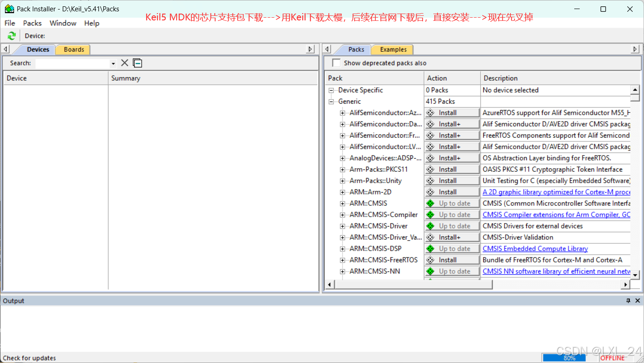
Task: Open the Search dropdown arrow
Action: [x=113, y=63]
